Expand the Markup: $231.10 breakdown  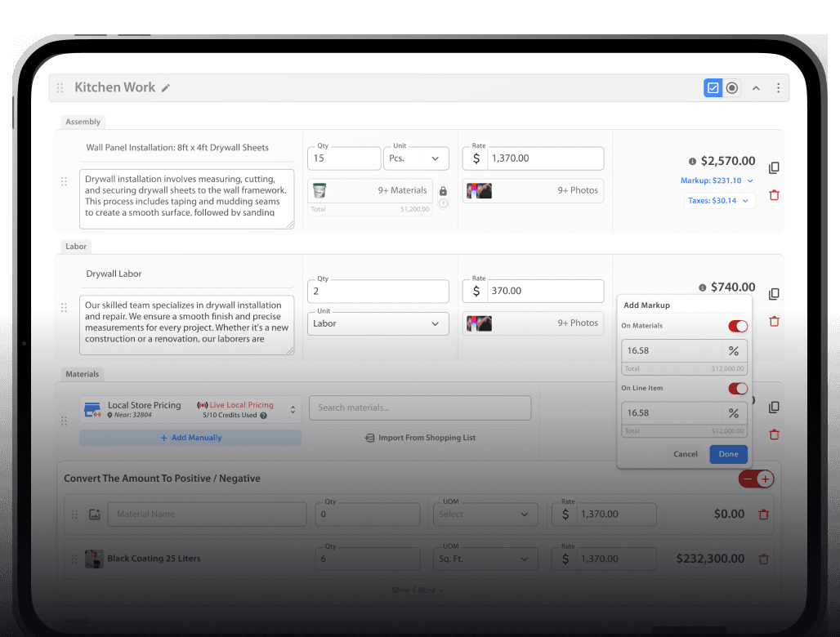717,180
